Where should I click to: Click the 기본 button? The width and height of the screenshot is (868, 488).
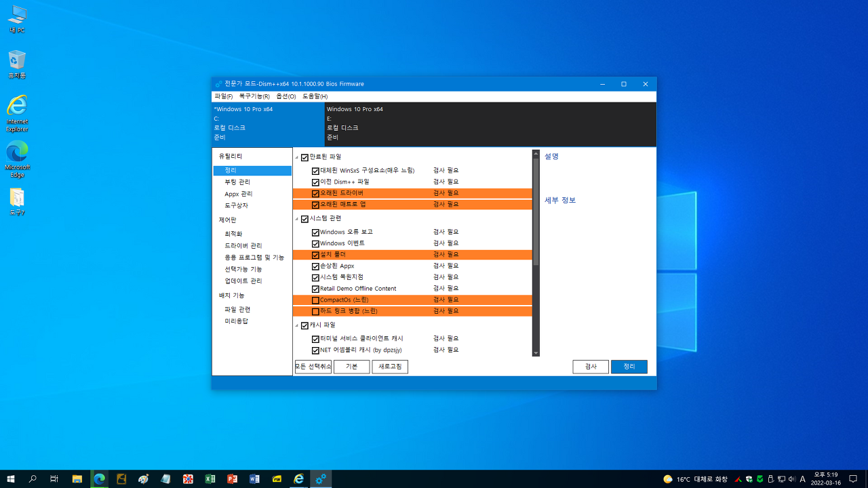351,367
